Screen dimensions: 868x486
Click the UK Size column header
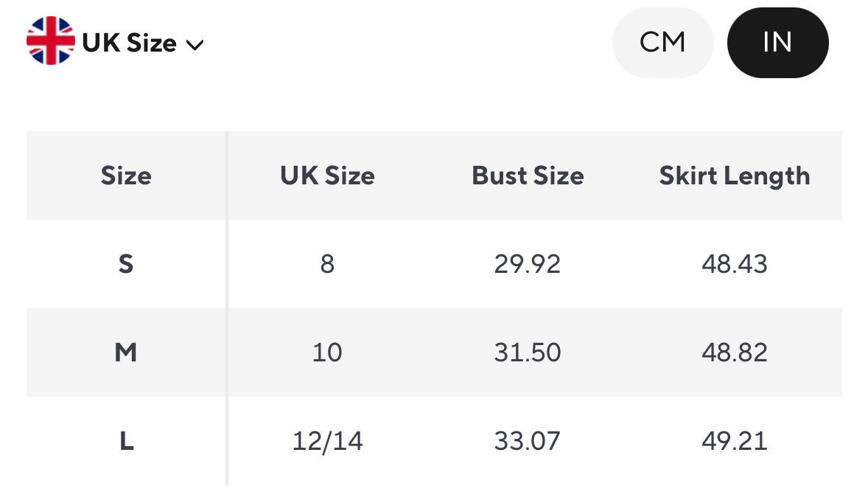pos(327,176)
